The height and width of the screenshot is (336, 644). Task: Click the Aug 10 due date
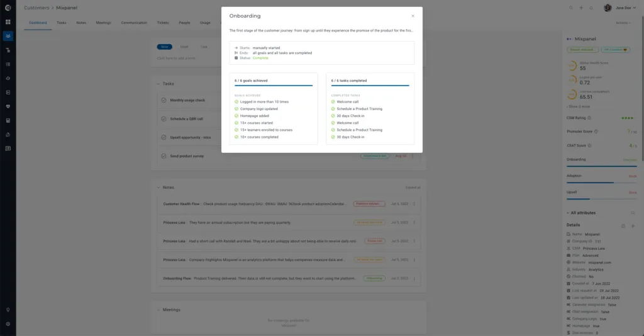(401, 156)
